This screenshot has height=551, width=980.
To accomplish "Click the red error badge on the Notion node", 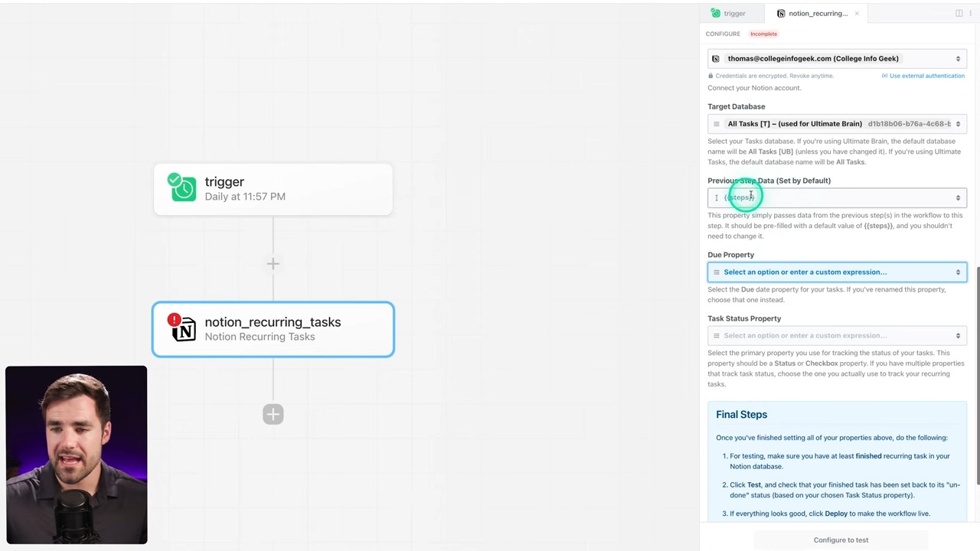I will [174, 319].
